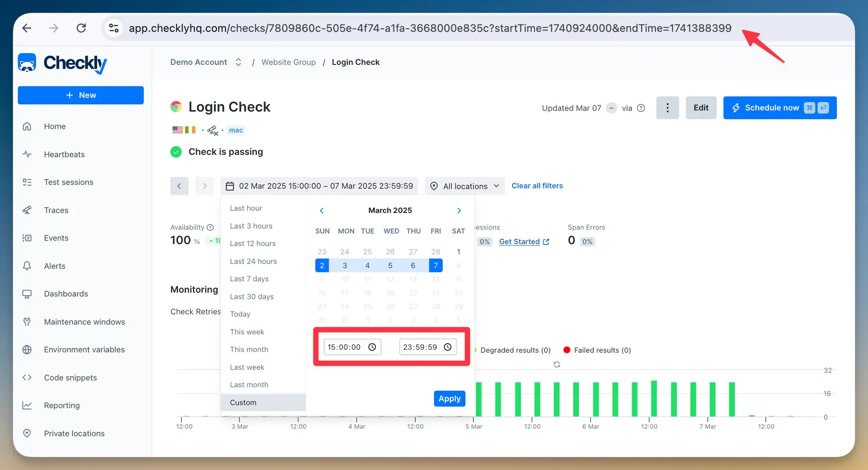Toggle Degraded results legend entry
Image resolution: width=868 pixels, height=470 pixels.
tap(512, 350)
